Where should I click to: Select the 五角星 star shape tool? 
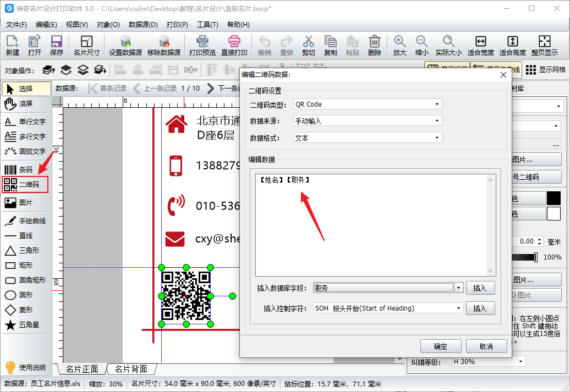coord(25,325)
